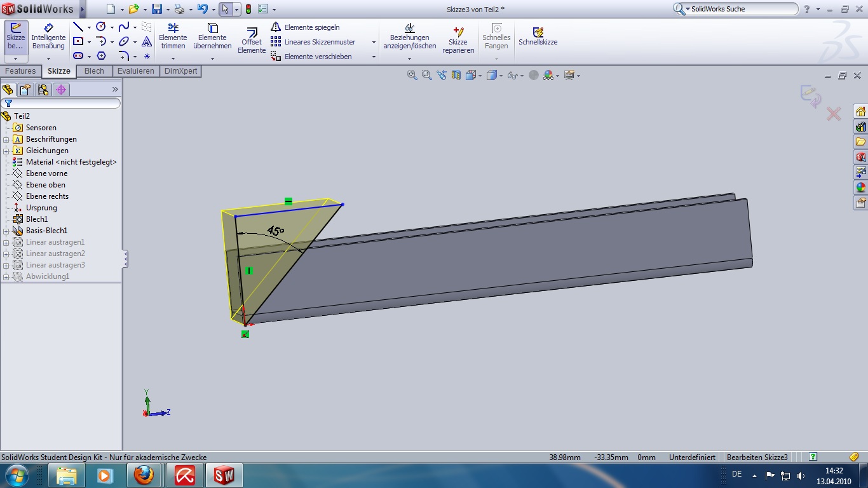
Task: Select Ebene vorne in the feature tree
Action: point(46,173)
